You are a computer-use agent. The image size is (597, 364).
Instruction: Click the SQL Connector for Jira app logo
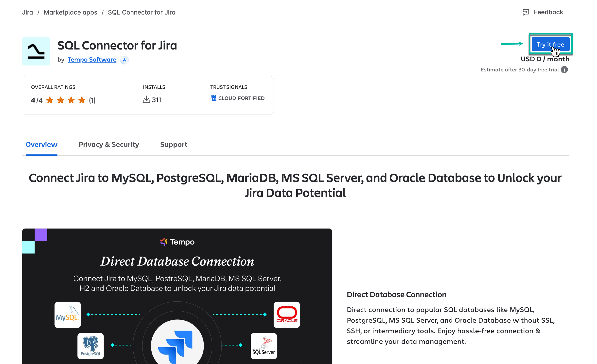point(36,51)
